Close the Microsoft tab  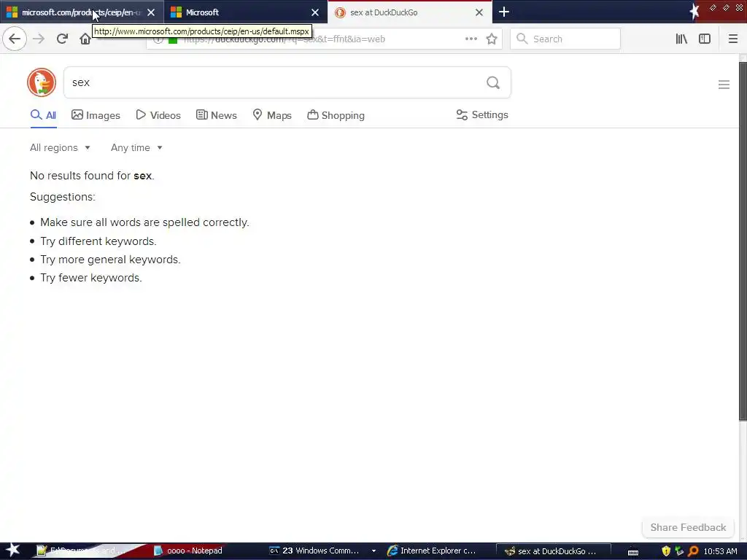tap(315, 12)
